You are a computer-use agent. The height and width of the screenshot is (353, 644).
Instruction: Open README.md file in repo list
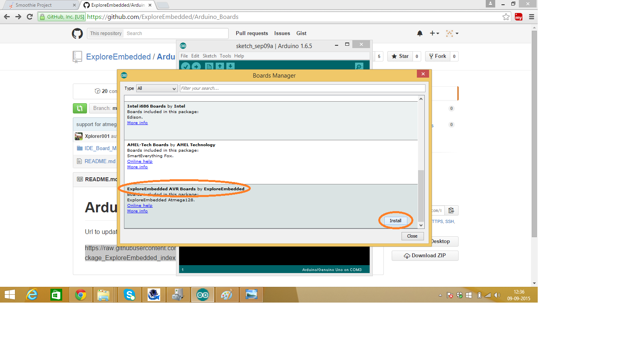pos(100,161)
